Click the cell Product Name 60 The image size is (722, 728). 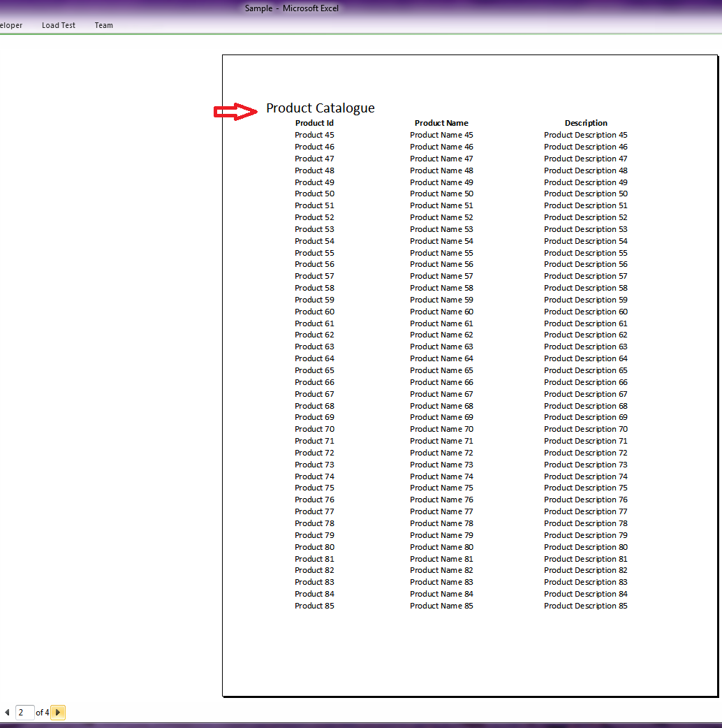[x=441, y=312]
